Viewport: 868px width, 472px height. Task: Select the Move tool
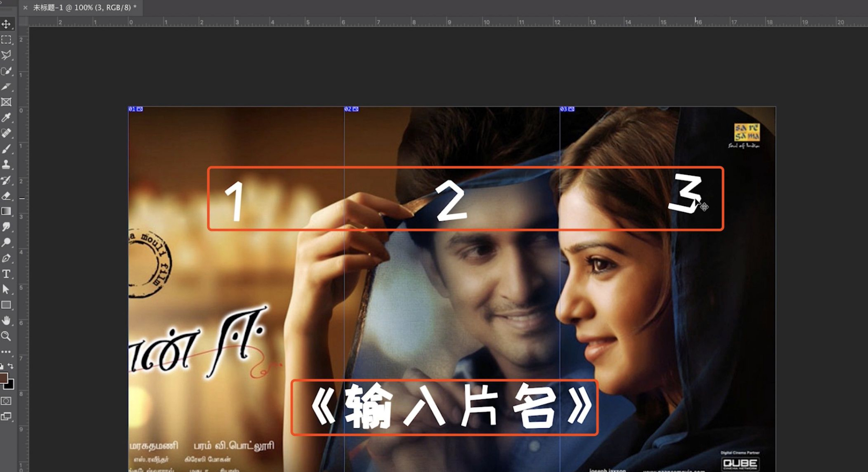coord(6,24)
